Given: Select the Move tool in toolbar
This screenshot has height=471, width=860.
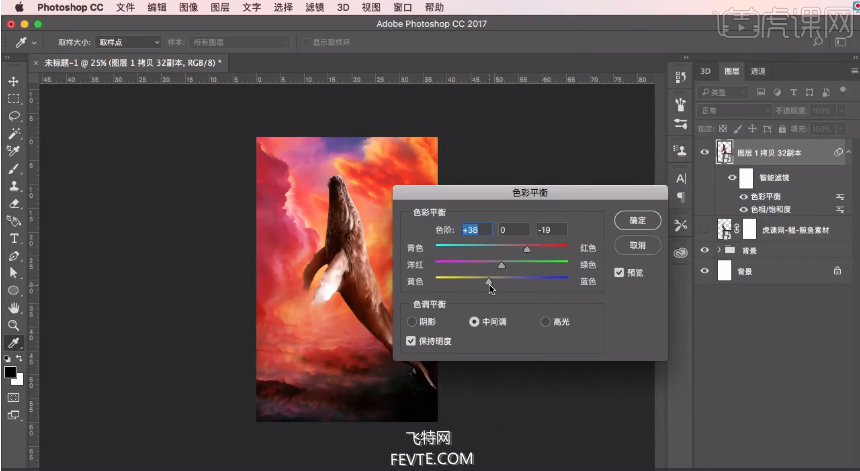Looking at the screenshot, I should 14,81.
